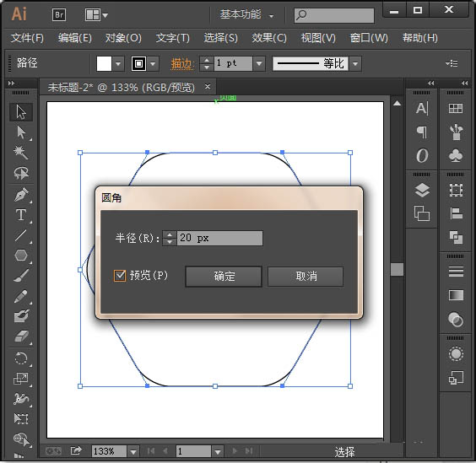
Task: Launch Adobe Bridge with Br icon
Action: click(59, 14)
